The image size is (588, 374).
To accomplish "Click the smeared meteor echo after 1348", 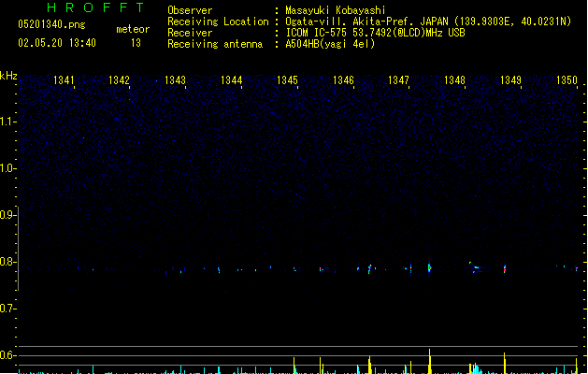I will tap(476, 267).
